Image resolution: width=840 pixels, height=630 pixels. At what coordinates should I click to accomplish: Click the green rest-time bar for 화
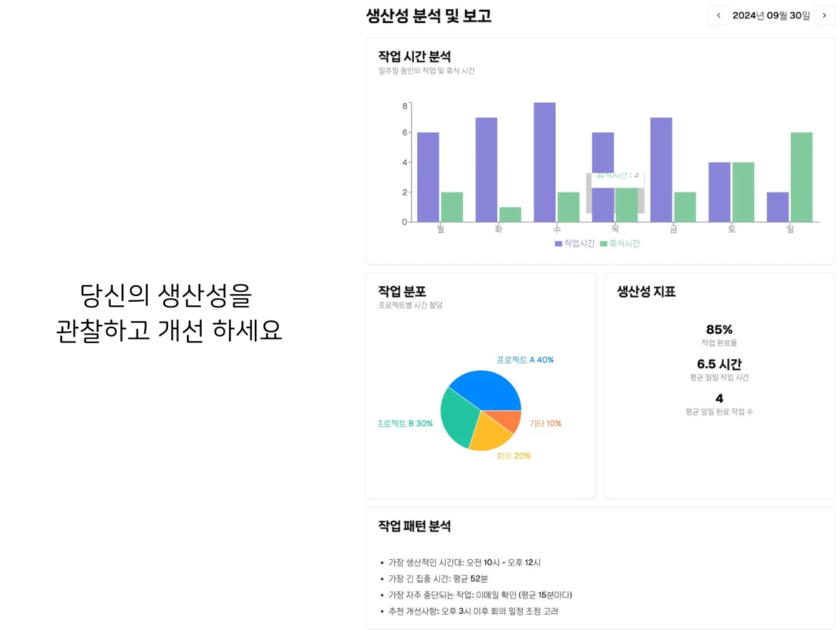coord(510,214)
